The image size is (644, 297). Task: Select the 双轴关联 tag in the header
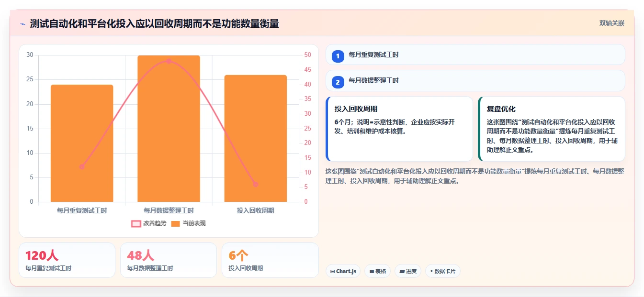tap(612, 23)
